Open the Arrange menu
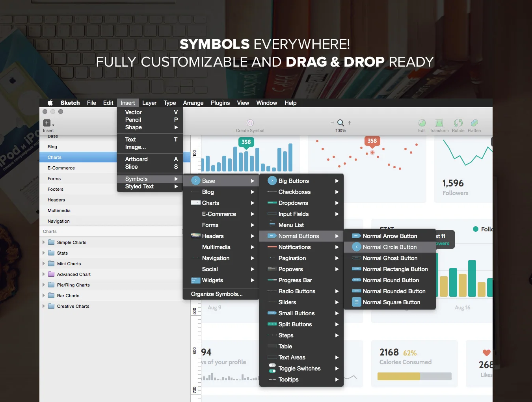The width and height of the screenshot is (532, 402). pos(193,103)
